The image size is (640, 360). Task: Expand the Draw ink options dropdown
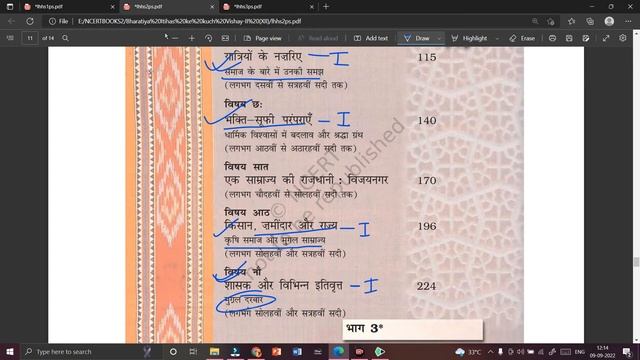pyautogui.click(x=439, y=38)
